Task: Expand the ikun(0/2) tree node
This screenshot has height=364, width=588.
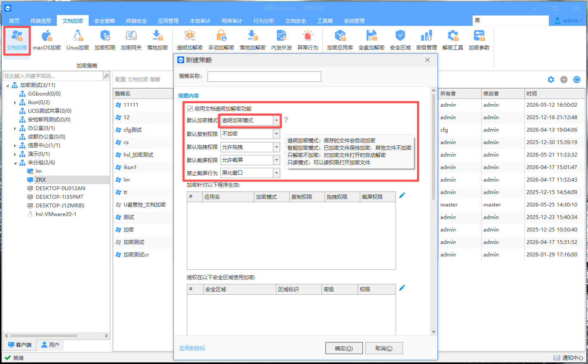Action: point(15,102)
